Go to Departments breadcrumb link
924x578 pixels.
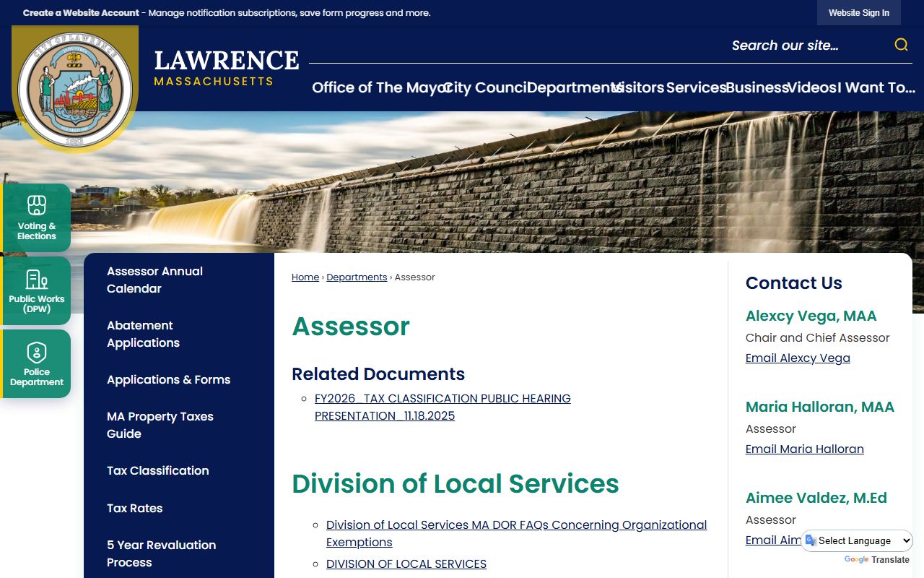[357, 277]
